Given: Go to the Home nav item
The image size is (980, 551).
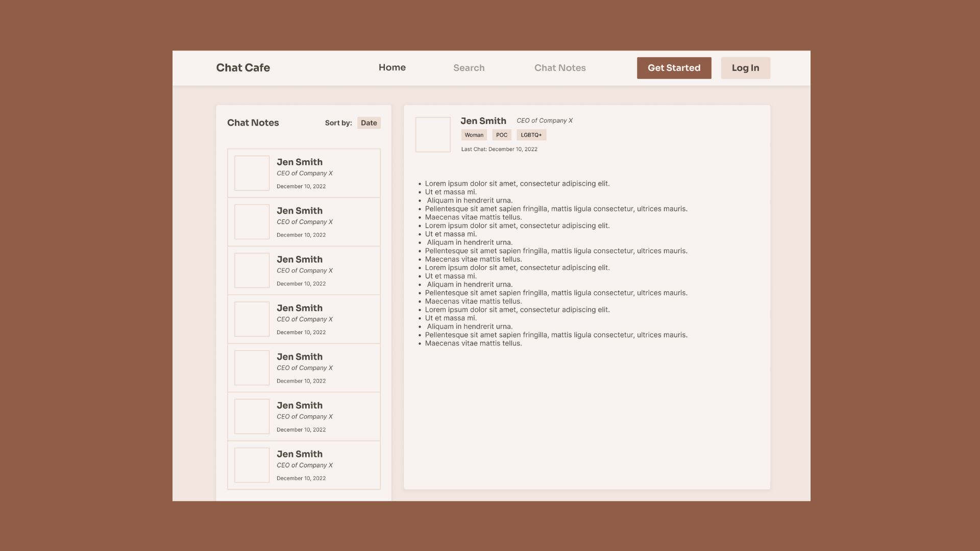Looking at the screenshot, I should pyautogui.click(x=392, y=67).
